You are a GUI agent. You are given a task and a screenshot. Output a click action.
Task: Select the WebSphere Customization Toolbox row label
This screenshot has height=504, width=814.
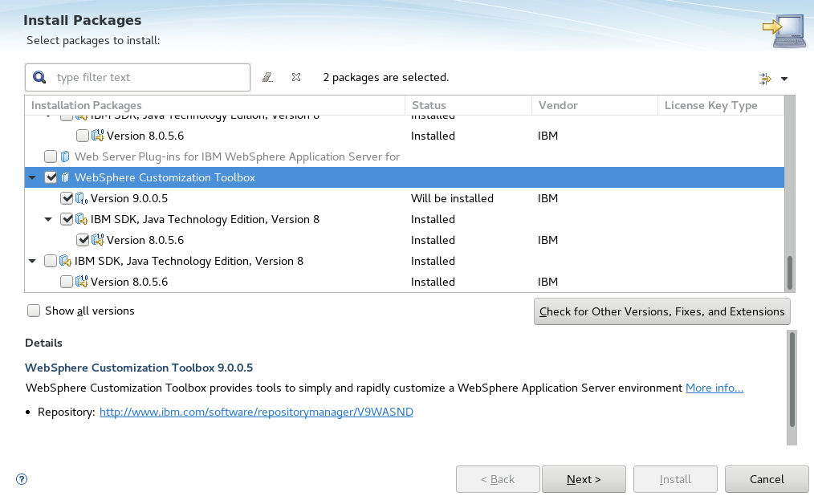[165, 177]
